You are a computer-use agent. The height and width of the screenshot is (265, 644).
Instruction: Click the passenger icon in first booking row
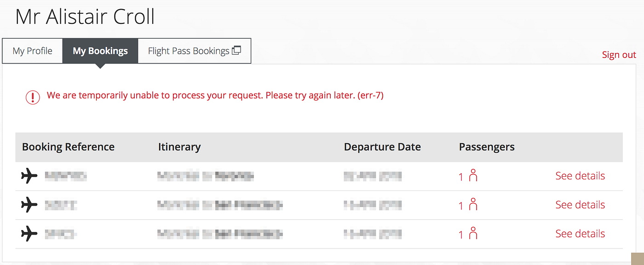(x=473, y=176)
